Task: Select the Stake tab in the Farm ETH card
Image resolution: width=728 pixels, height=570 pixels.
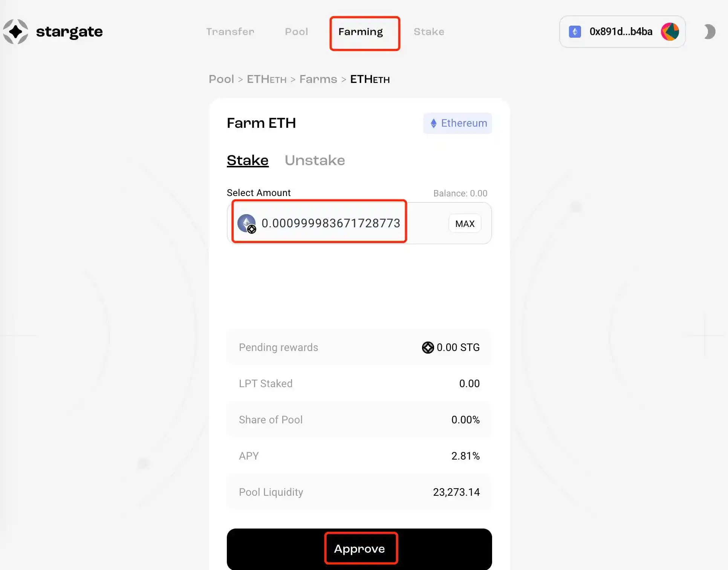Action: [248, 160]
